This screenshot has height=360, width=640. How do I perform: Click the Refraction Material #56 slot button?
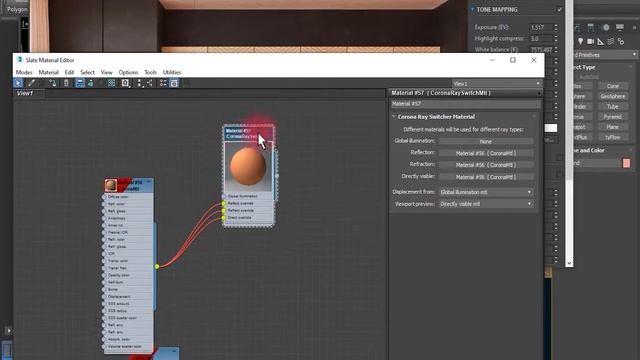pos(486,165)
